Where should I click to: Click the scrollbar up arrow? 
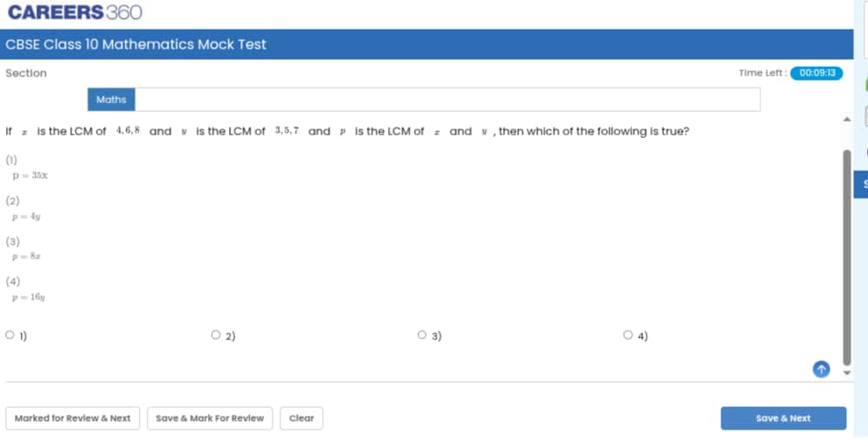(847, 119)
